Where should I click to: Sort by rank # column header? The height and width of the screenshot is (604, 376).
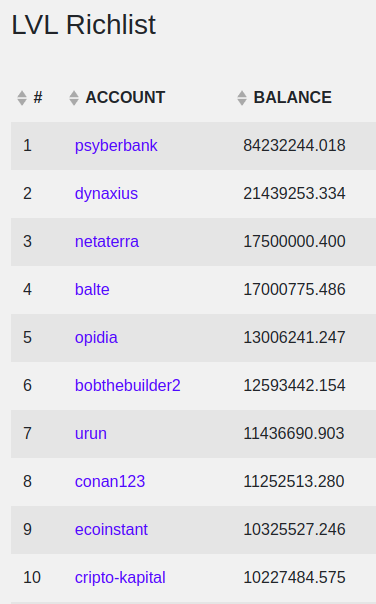tap(38, 97)
